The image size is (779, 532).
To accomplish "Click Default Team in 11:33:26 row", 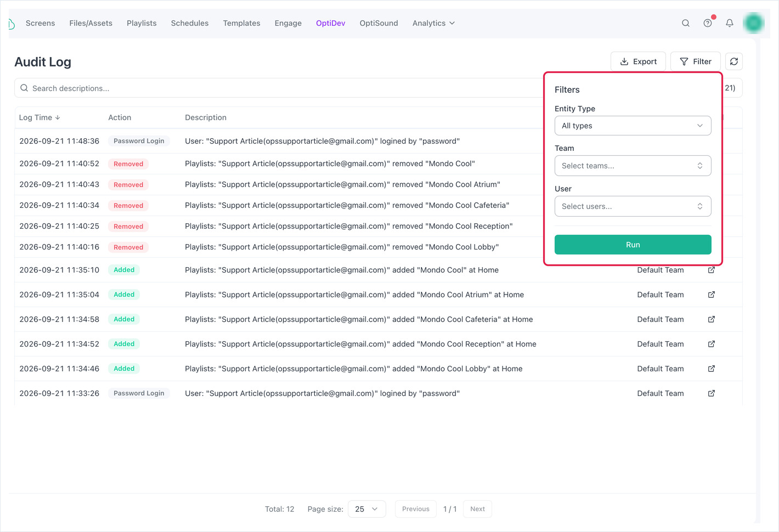I will tap(661, 393).
